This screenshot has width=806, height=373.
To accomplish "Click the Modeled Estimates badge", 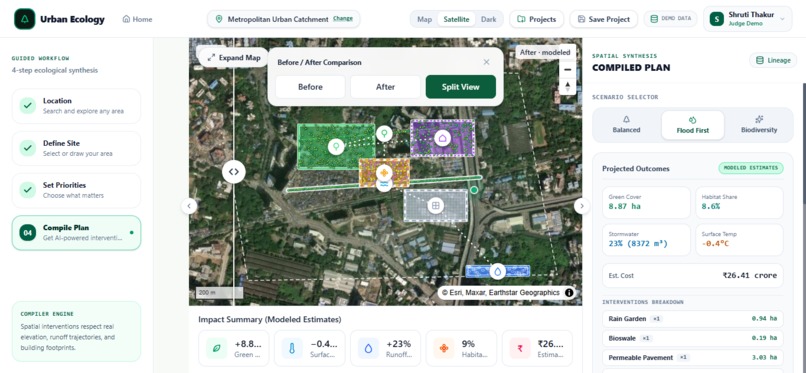I will point(751,168).
